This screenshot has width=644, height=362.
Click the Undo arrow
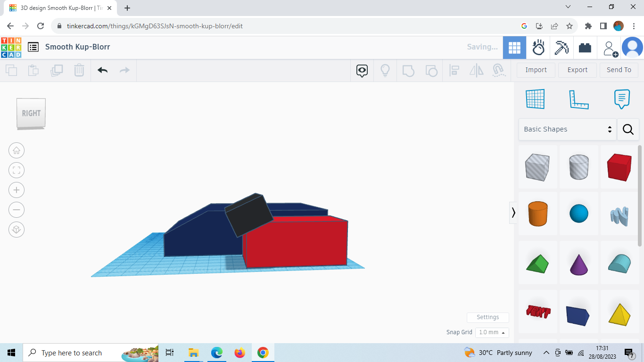coord(102,70)
